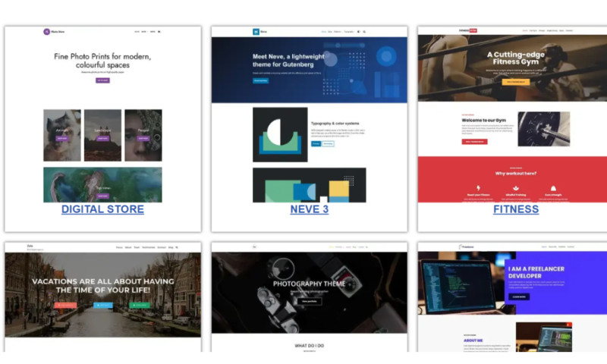
Task: Click the red button on vacations hero
Action: tap(67, 305)
